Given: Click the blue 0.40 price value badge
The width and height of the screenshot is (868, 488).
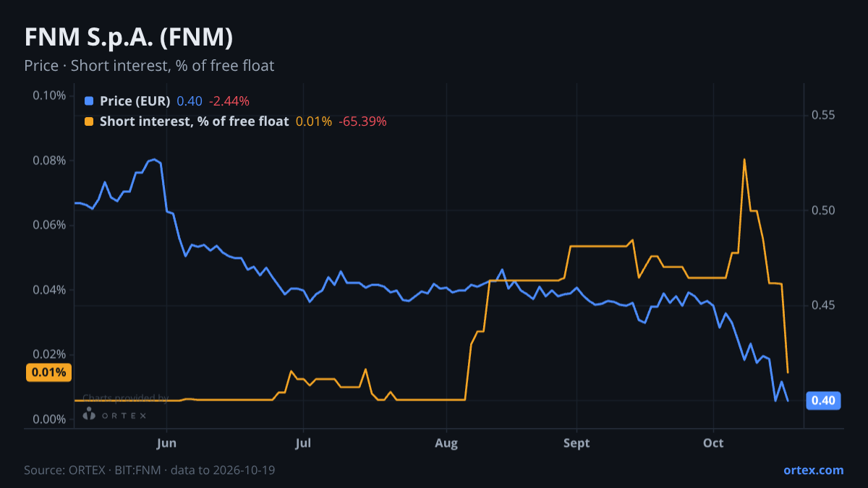Looking at the screenshot, I should [823, 401].
